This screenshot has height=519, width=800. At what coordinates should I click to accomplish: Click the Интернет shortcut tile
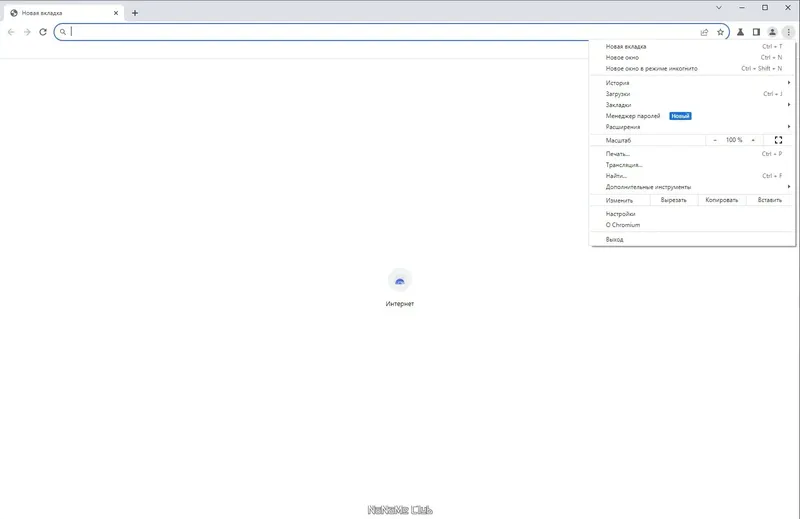[x=399, y=280]
